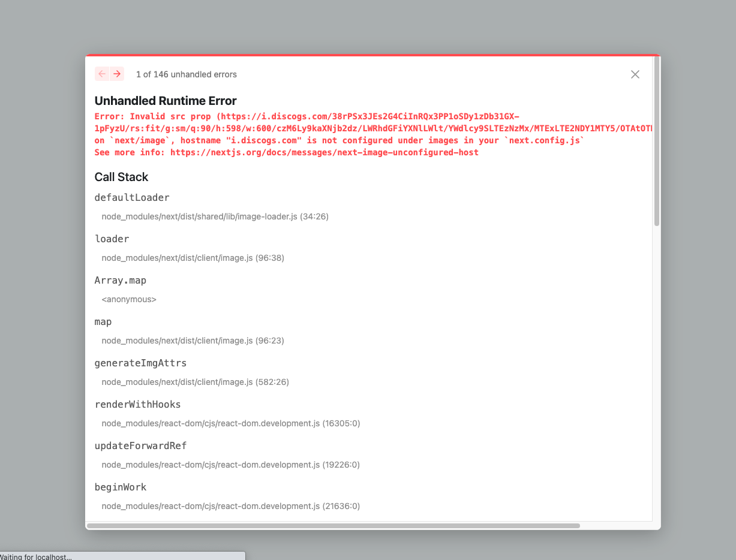Image resolution: width=736 pixels, height=560 pixels.
Task: Click the renderWithHooks call stack entry
Action: click(138, 404)
